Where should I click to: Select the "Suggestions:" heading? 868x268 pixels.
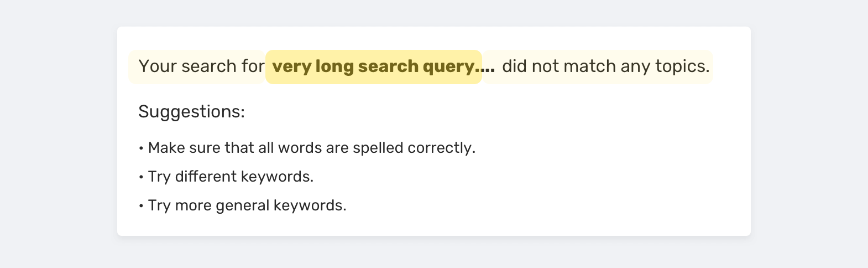point(191,112)
